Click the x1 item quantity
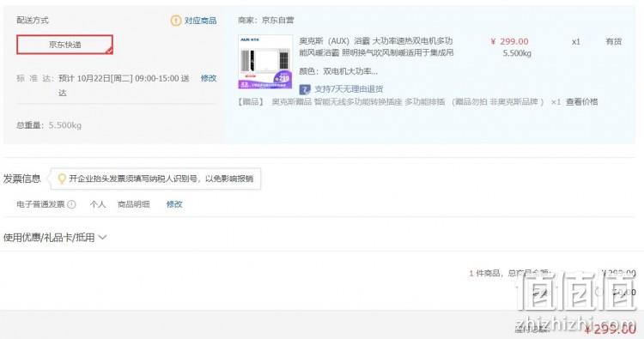 coord(576,41)
